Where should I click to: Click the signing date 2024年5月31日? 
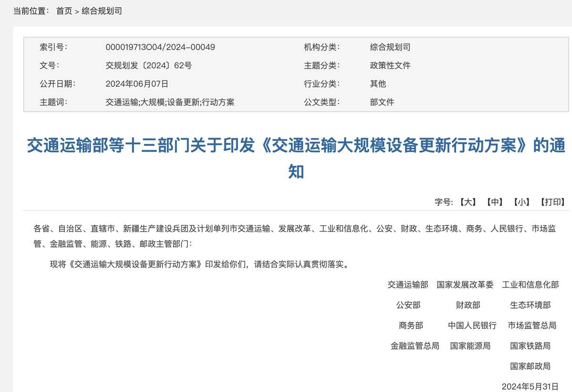[x=530, y=386]
